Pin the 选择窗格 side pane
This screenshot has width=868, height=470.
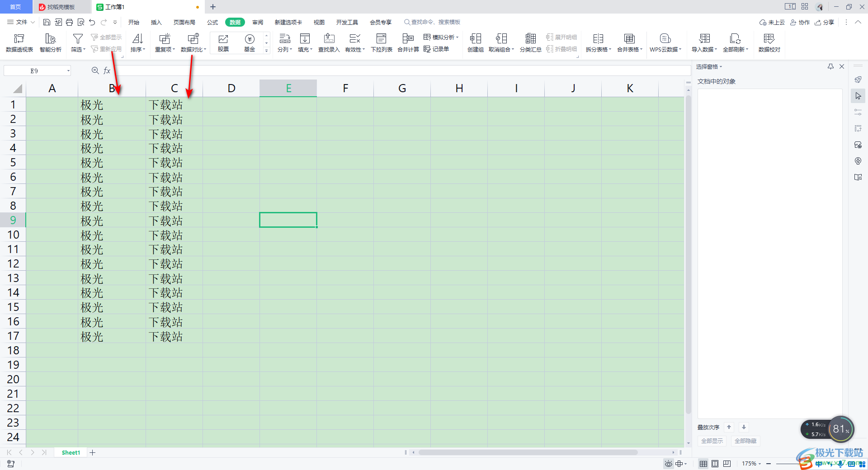click(830, 66)
